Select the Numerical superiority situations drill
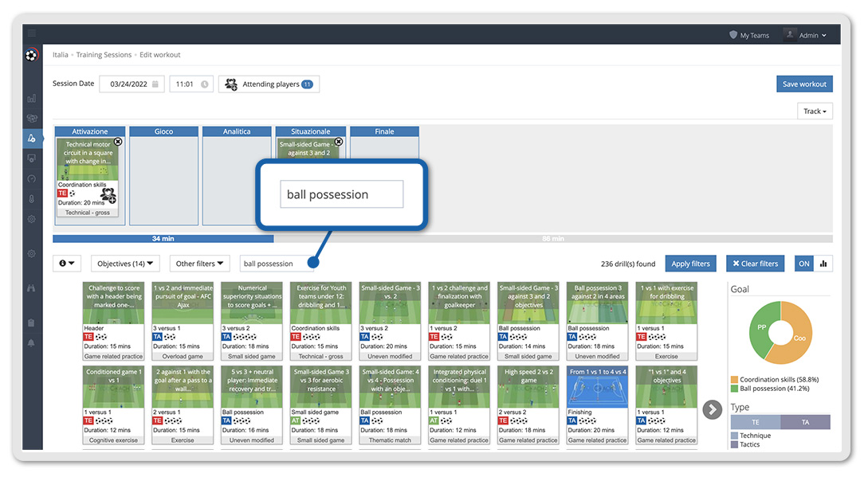This screenshot has height=477, width=868. click(252, 321)
